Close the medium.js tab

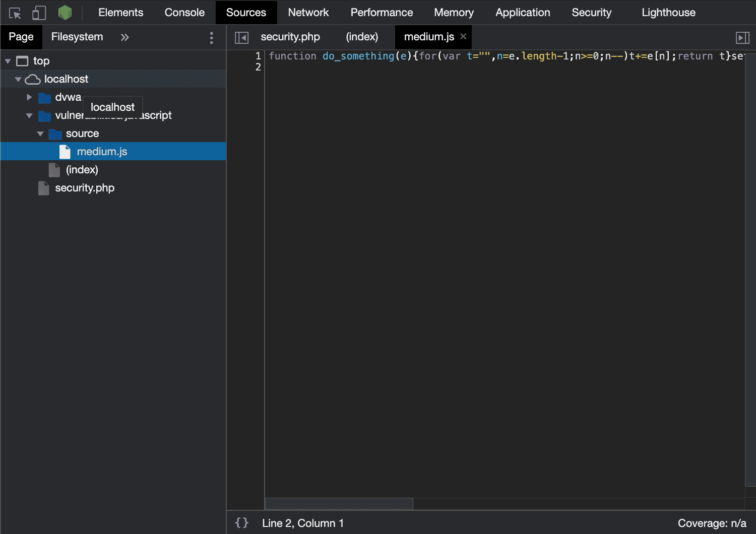click(x=463, y=36)
